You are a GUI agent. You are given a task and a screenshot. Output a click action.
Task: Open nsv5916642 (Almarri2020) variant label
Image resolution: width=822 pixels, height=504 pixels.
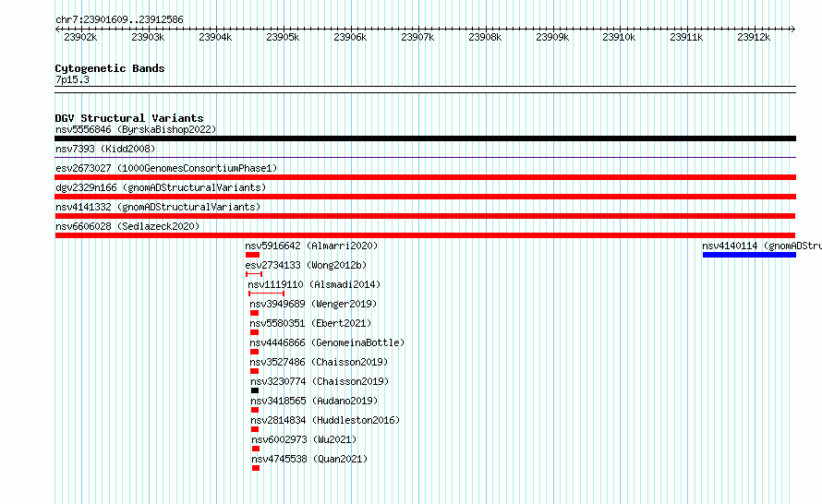(311, 246)
